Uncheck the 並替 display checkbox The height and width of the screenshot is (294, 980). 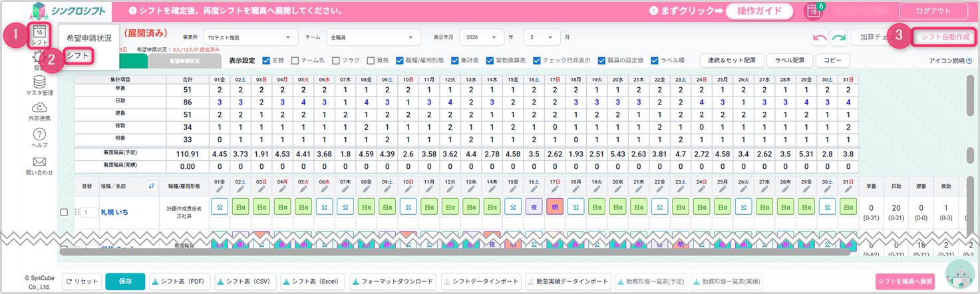[x=266, y=60]
